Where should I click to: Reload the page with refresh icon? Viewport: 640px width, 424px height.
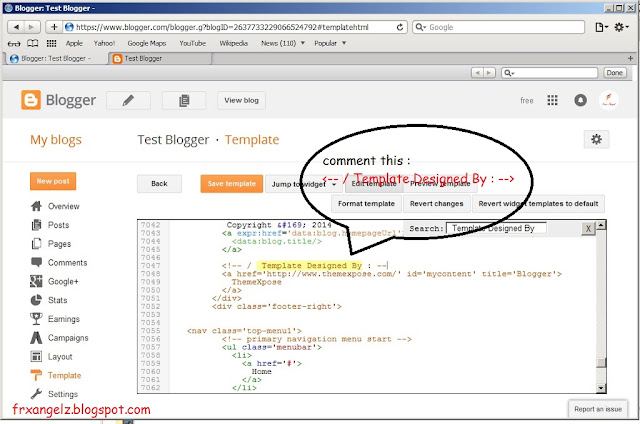pos(400,27)
